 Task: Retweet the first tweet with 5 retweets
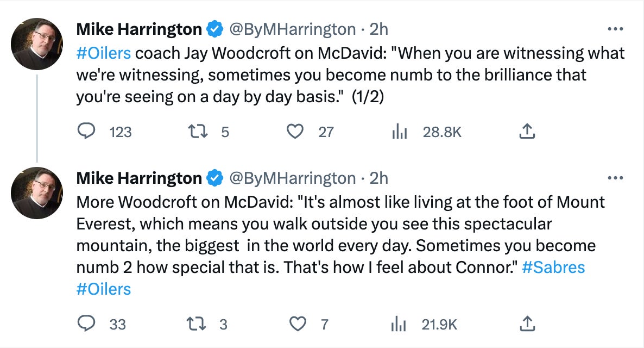[x=195, y=132]
